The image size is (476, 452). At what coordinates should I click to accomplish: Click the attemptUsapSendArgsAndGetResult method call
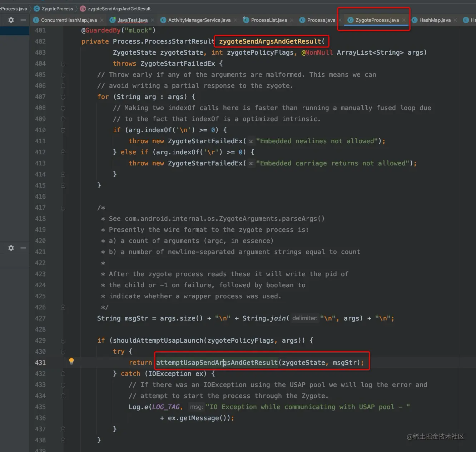(x=217, y=363)
